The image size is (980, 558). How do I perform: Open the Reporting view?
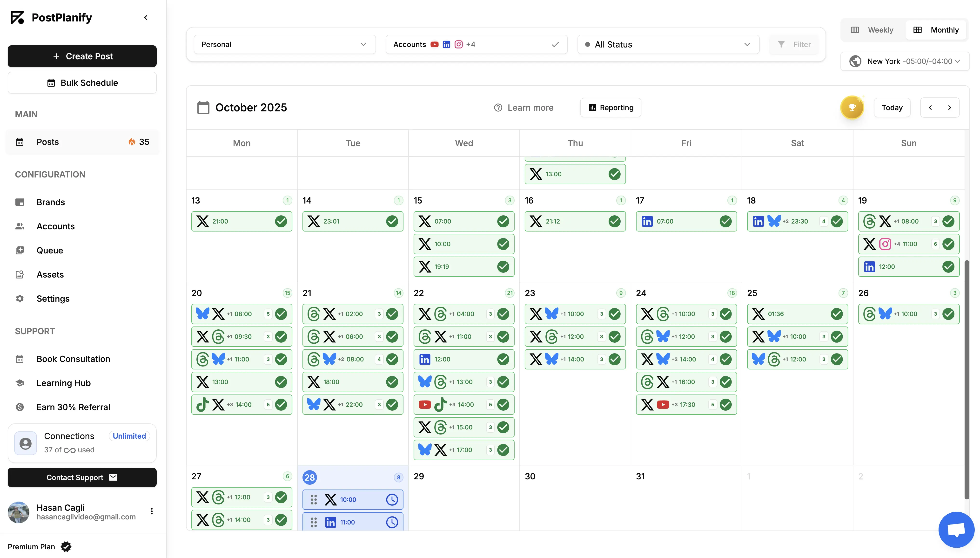coord(610,108)
